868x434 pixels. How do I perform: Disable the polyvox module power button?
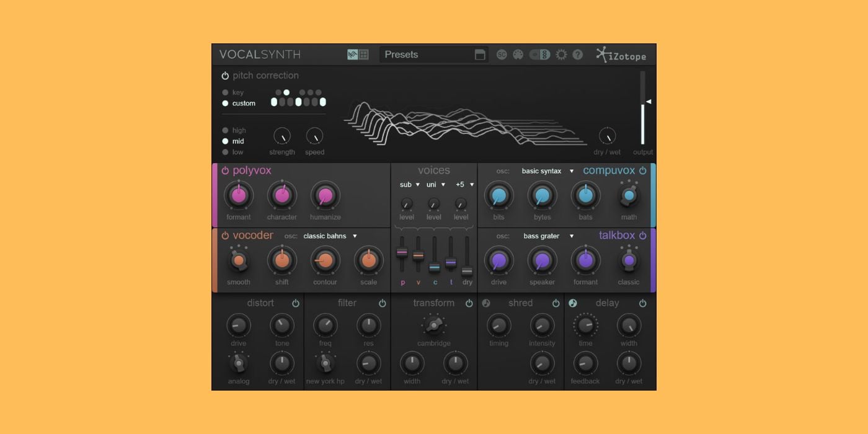(x=225, y=170)
